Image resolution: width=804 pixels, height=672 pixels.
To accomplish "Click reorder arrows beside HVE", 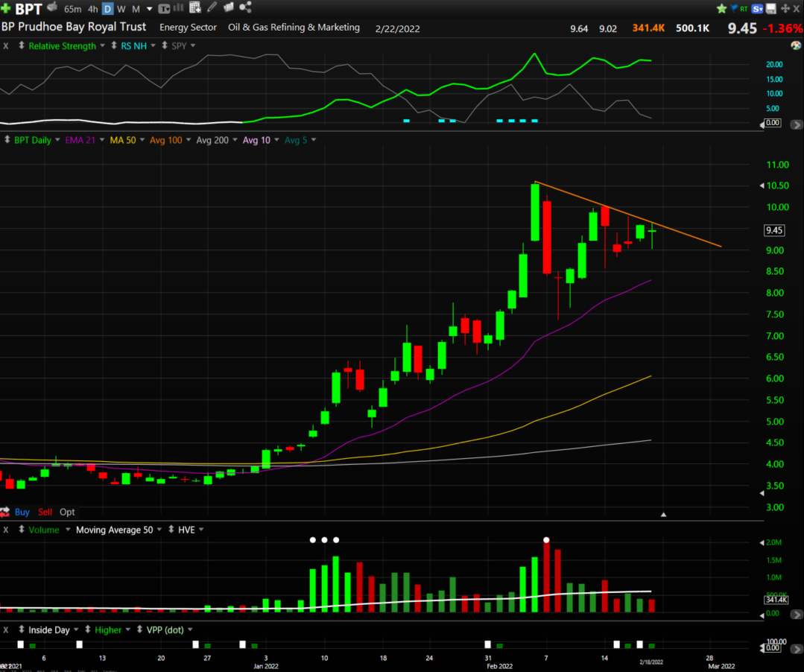I will click(x=171, y=529).
